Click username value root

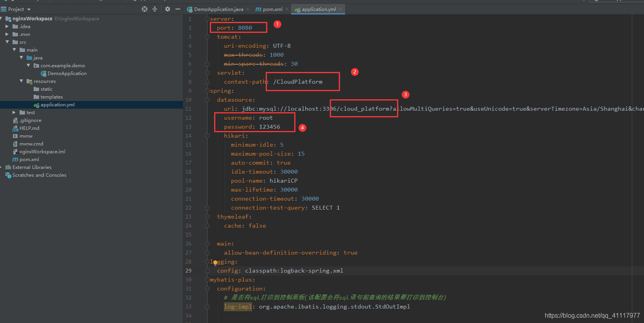(266, 118)
